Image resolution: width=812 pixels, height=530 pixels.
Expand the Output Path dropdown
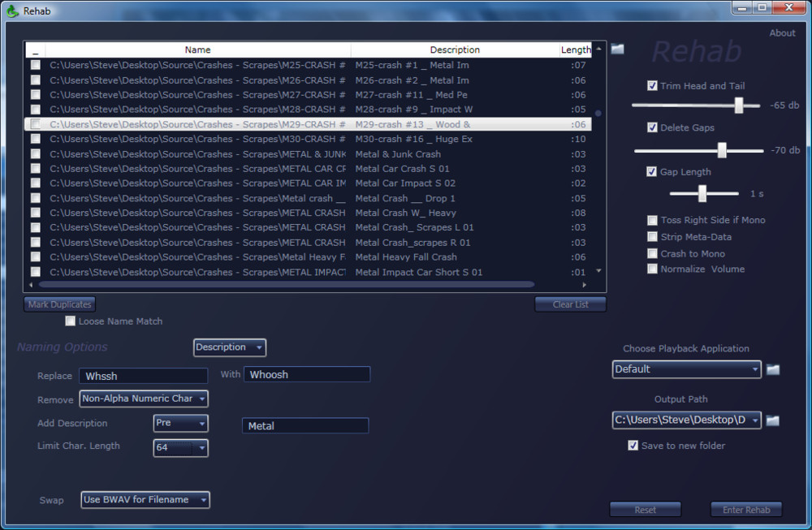point(687,420)
